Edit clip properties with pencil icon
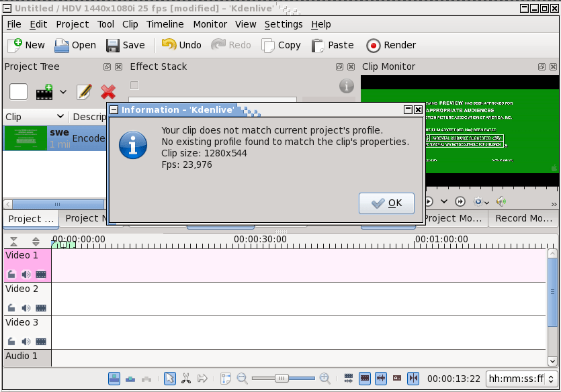The height and width of the screenshot is (392, 561). coord(84,92)
